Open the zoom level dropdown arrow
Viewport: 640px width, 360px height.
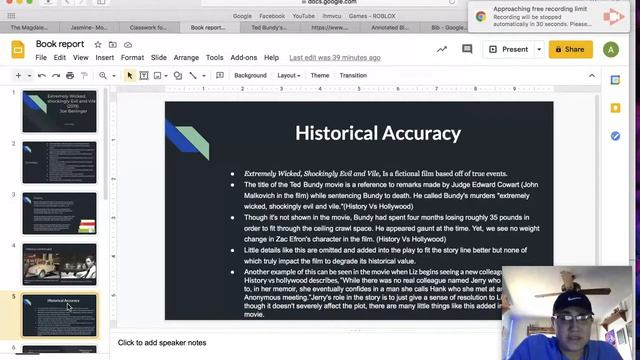coord(114,76)
